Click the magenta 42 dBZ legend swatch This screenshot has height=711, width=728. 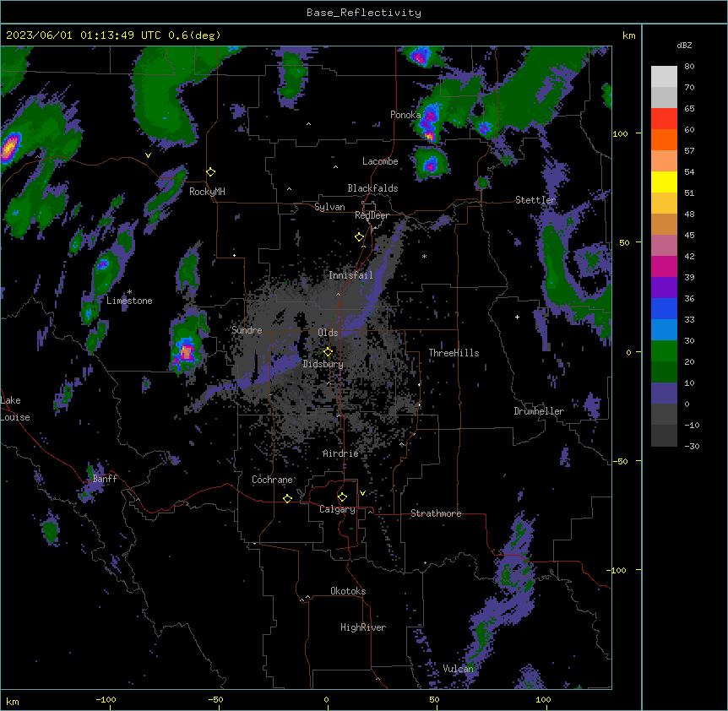point(664,266)
